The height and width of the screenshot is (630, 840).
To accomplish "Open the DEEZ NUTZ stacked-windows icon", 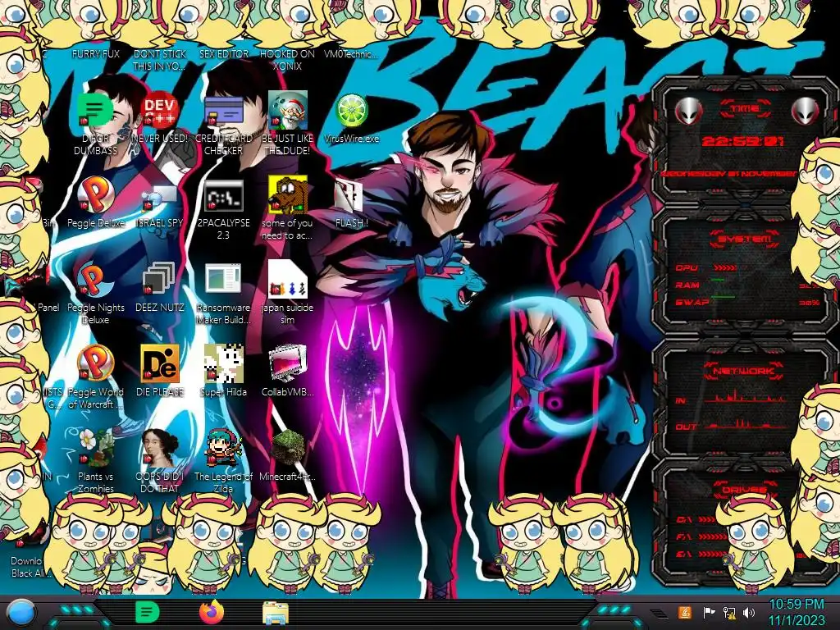I will (x=160, y=280).
